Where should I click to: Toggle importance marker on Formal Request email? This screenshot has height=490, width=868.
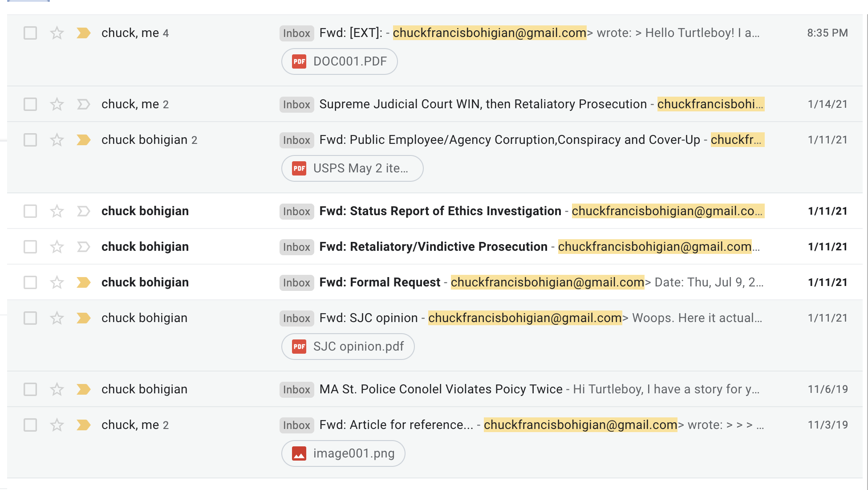coord(83,282)
